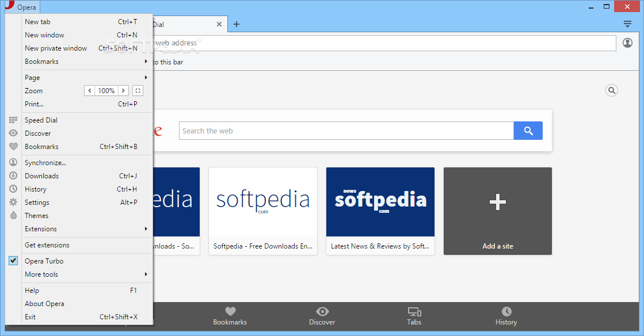Image resolution: width=644 pixels, height=336 pixels.
Task: Click the Synchronize user icon in menu
Action: (13, 162)
